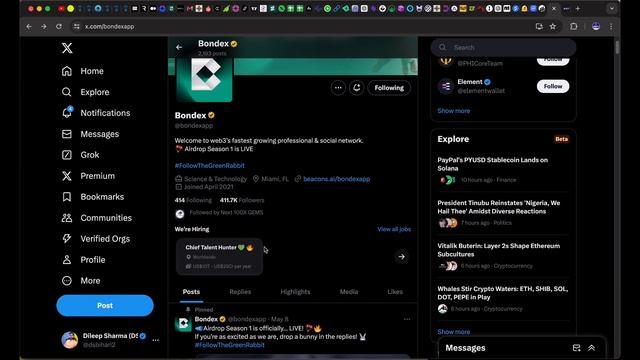Screen dimensions: 640x360
Task: Switch to the Likes tab
Action: (x=395, y=292)
